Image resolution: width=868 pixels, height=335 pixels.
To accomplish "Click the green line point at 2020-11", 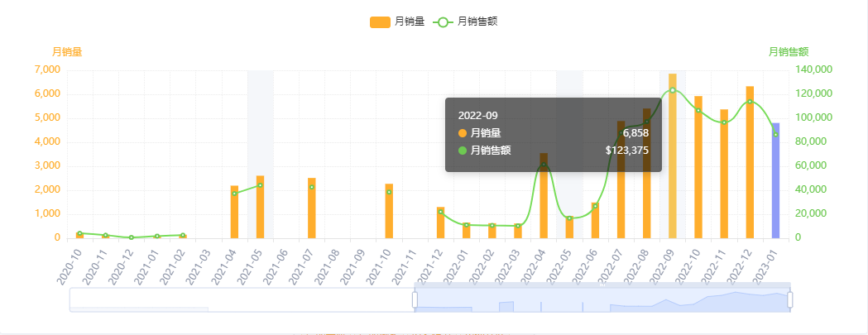I will click(105, 236).
